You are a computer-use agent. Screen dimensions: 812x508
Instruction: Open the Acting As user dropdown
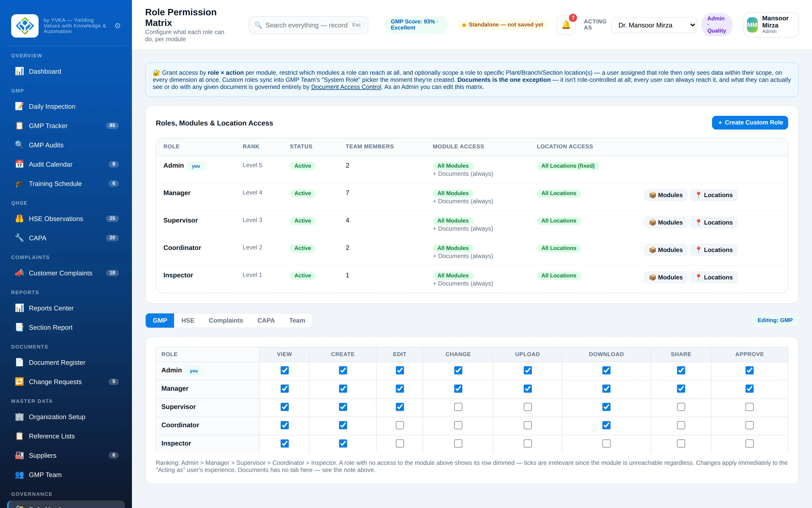click(x=654, y=25)
